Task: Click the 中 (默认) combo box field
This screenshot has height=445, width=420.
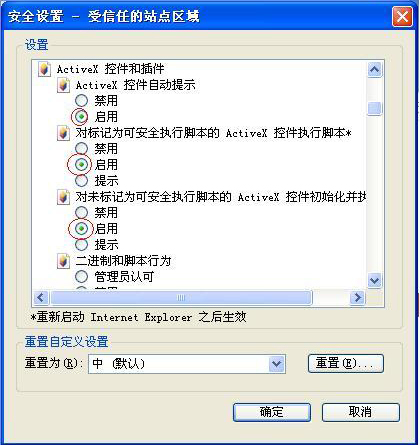Action: point(187,364)
